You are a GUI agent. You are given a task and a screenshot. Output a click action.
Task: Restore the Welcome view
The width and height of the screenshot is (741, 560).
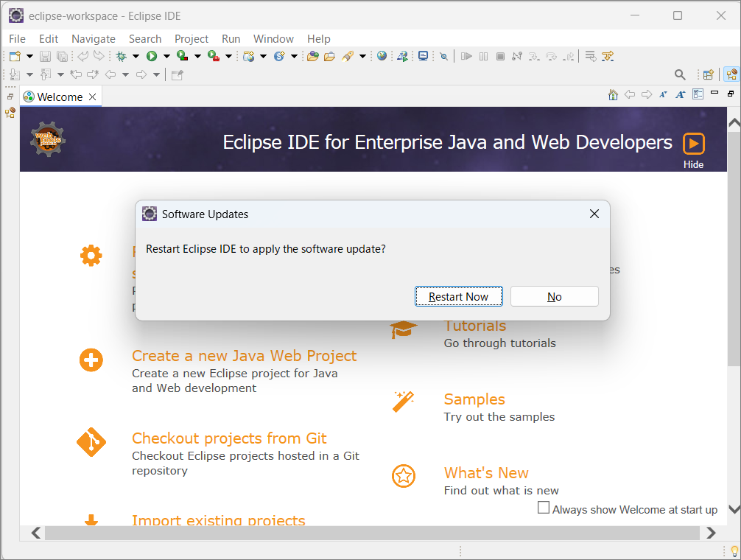click(x=731, y=94)
